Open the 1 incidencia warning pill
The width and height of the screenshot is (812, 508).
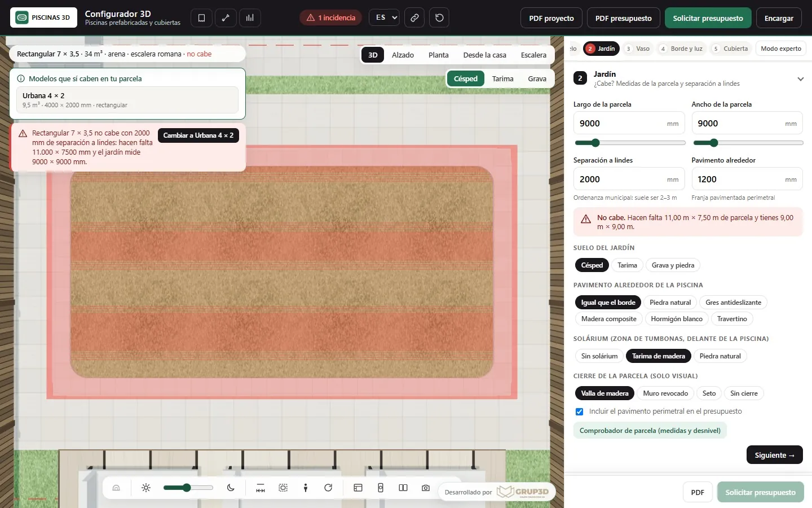[331, 18]
